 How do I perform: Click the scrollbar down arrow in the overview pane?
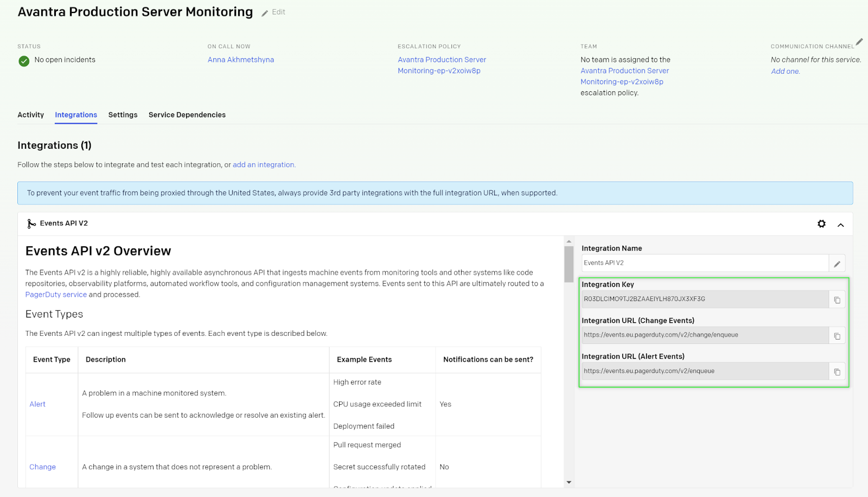(x=569, y=481)
